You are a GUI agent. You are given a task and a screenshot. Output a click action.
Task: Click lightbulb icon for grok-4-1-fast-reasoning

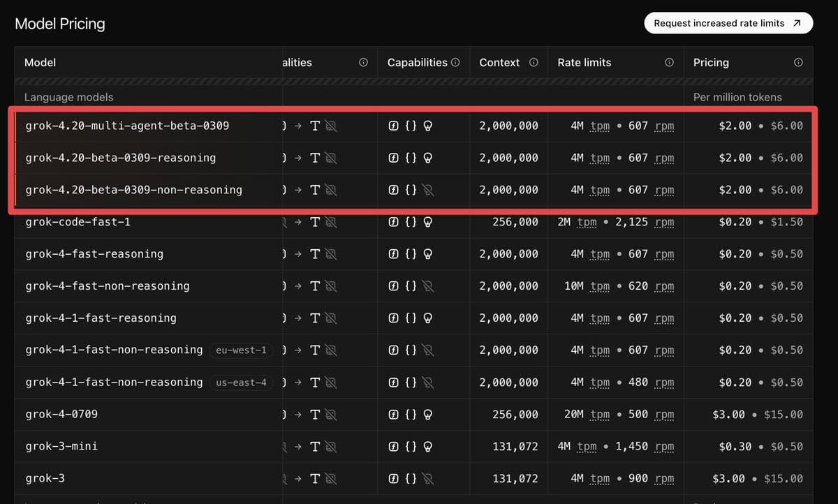(428, 318)
